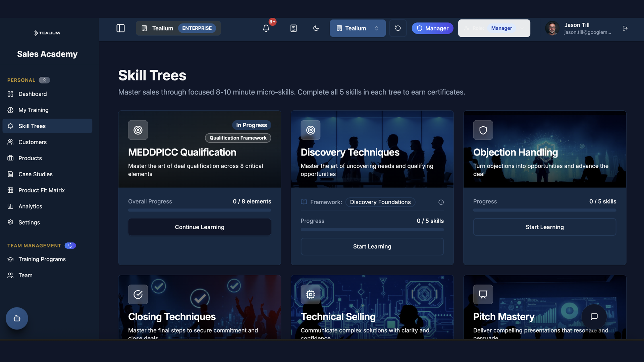The height and width of the screenshot is (362, 644).
Task: Open the Team page
Action: 47,276
